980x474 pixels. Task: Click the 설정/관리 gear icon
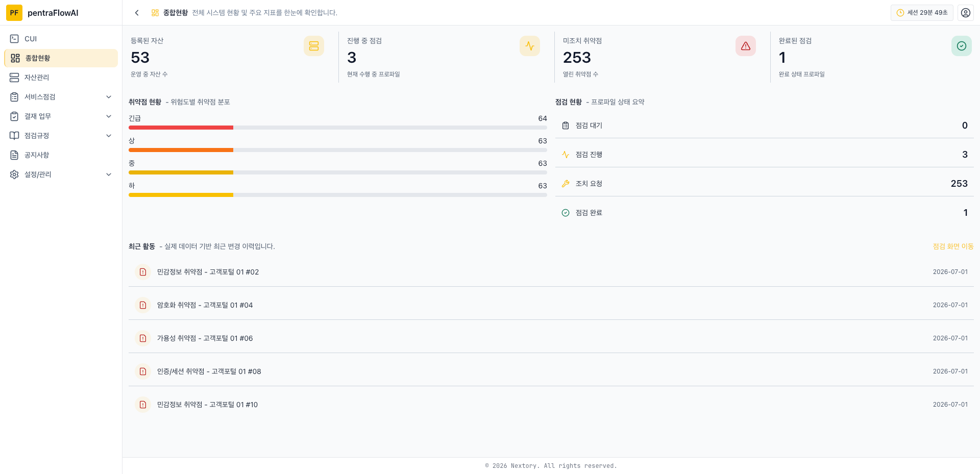tap(14, 174)
